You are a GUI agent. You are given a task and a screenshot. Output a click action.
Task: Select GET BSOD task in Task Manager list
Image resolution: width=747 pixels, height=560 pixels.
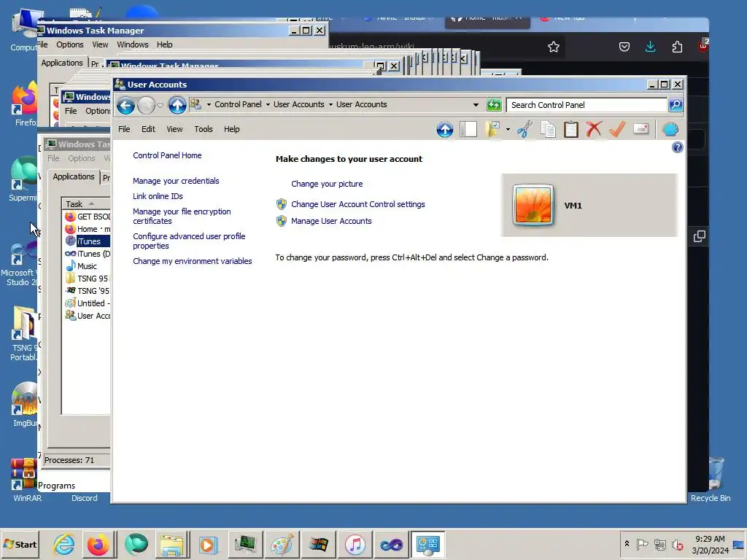[88, 217]
